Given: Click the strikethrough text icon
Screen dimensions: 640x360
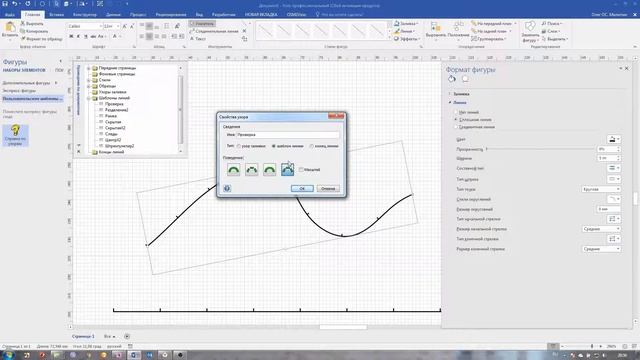Looking at the screenshot, I should 93,36.
